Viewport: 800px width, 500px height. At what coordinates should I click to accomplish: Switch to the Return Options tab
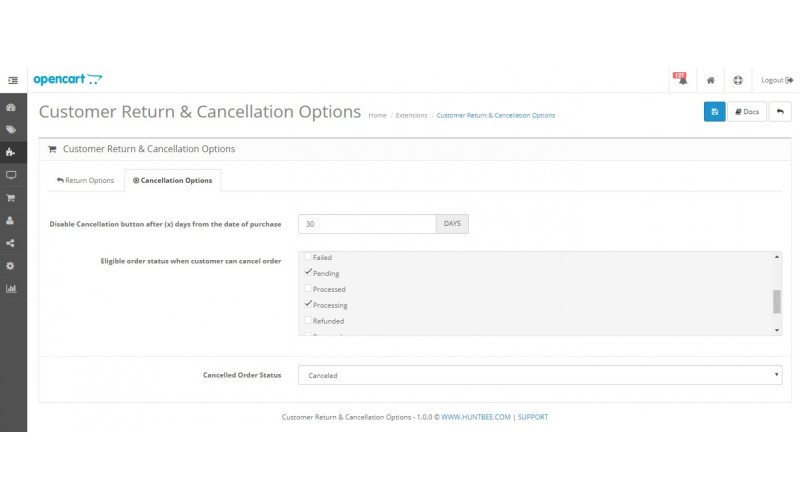pyautogui.click(x=85, y=180)
